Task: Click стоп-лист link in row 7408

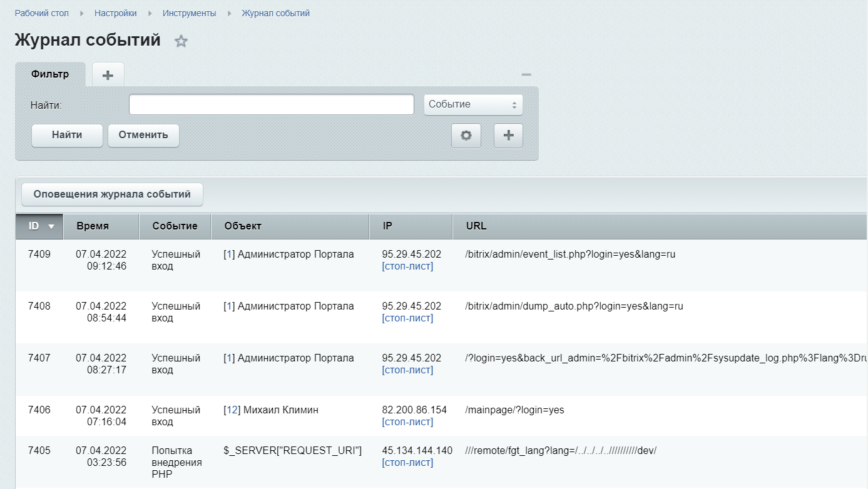Action: pos(407,318)
